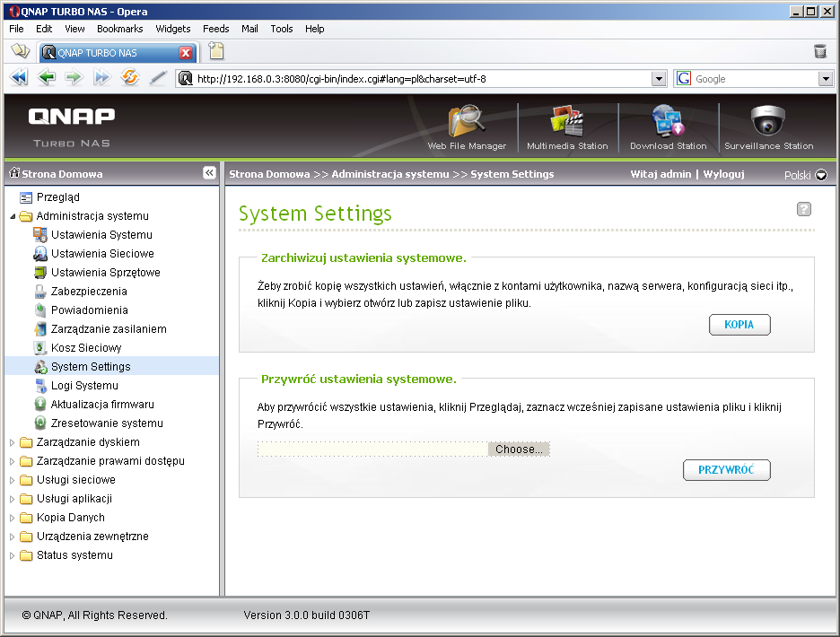Open the Widgets menu
This screenshot has height=637, width=840.
pos(173,29)
